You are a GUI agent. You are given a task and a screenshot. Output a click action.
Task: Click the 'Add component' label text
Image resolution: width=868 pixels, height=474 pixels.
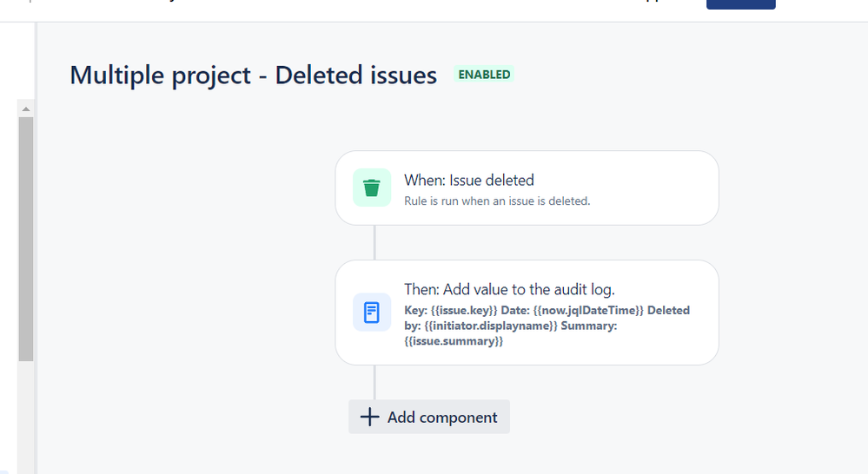point(442,417)
